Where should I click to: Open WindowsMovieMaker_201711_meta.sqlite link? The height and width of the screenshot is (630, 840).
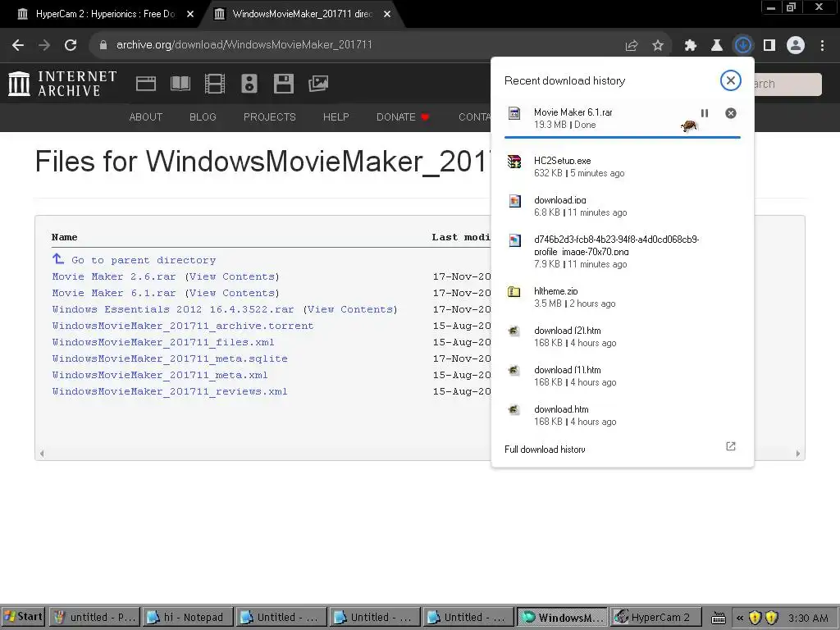click(169, 358)
